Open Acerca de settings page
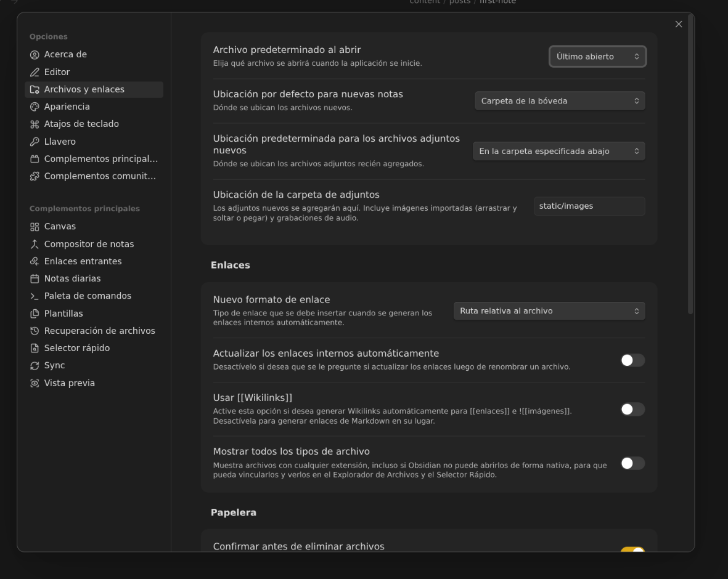Image resolution: width=728 pixels, height=579 pixels. pos(65,55)
